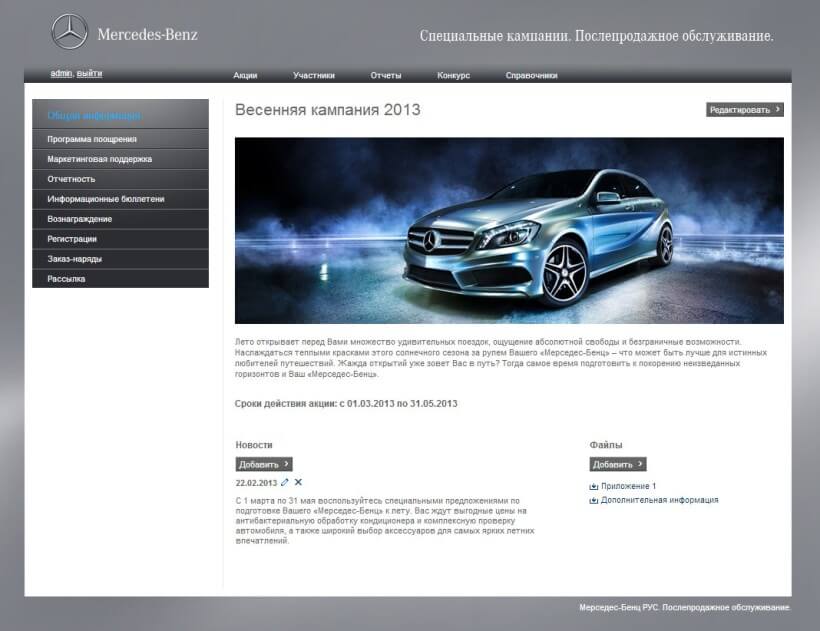Click the Весенняя кампания 2013 heading
This screenshot has width=820, height=631.
(x=328, y=110)
